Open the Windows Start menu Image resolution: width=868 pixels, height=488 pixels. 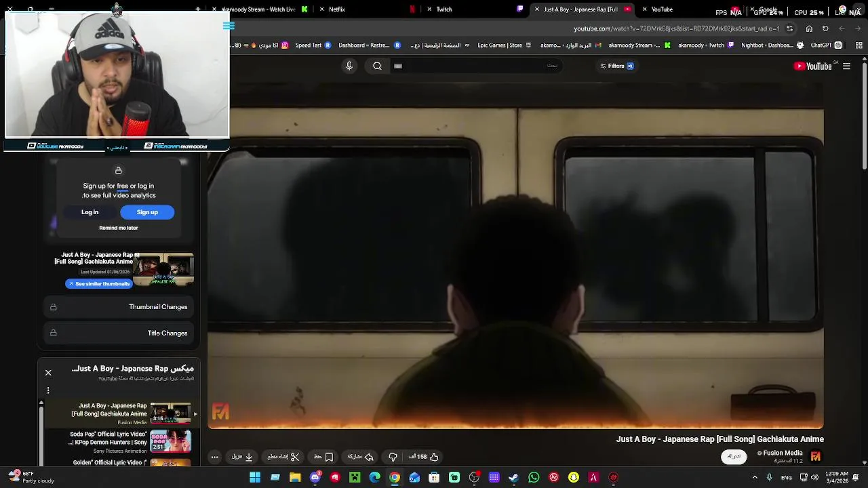[x=255, y=478]
